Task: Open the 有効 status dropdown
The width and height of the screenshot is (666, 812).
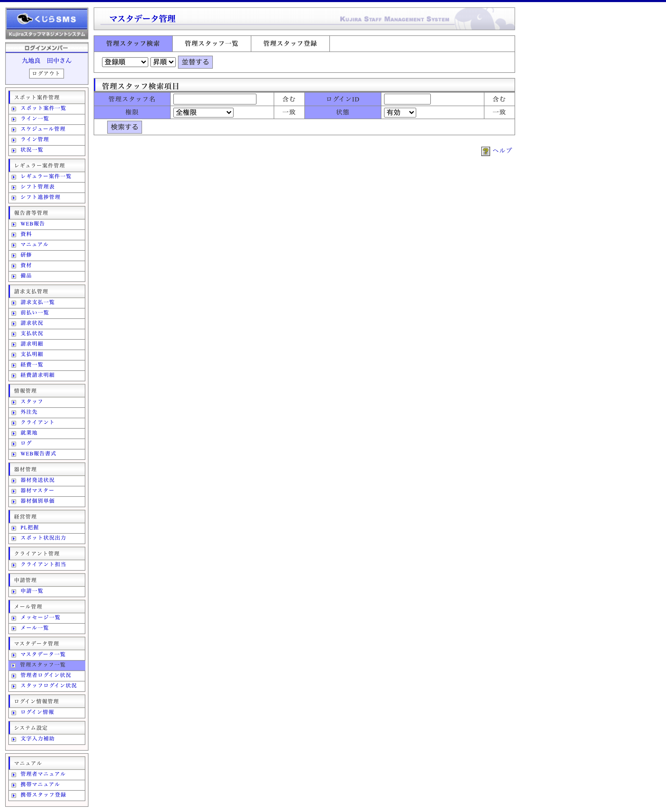Action: click(399, 112)
